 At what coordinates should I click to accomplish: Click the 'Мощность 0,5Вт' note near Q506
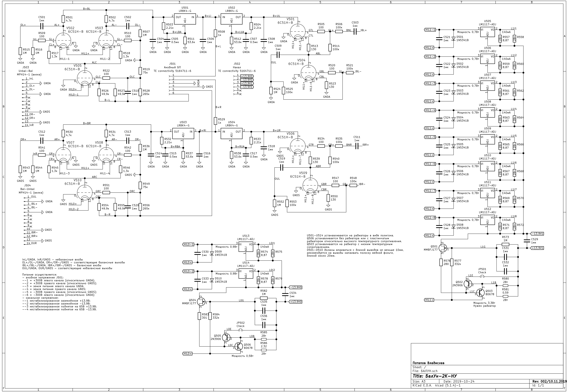[x=242, y=356]
